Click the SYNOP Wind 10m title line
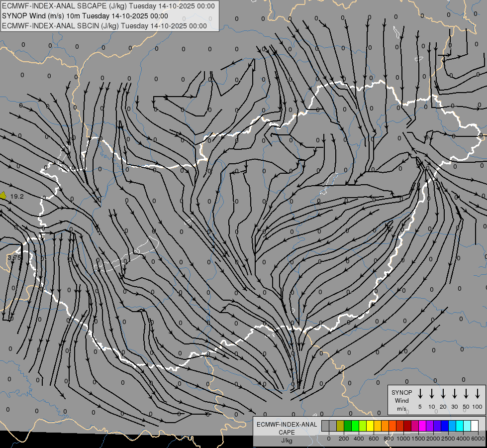Screen dimensions: 487x448 [x=85, y=16]
